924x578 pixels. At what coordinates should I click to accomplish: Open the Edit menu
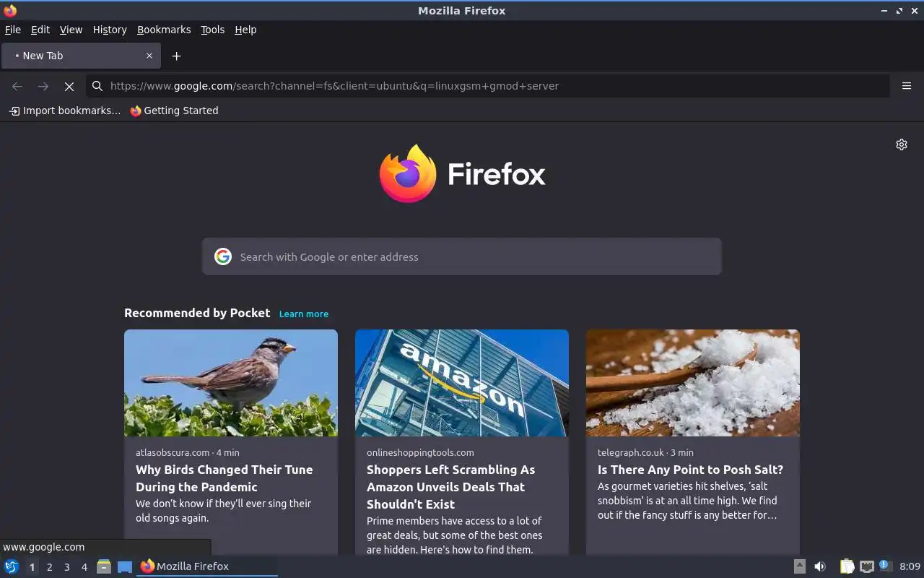click(40, 30)
